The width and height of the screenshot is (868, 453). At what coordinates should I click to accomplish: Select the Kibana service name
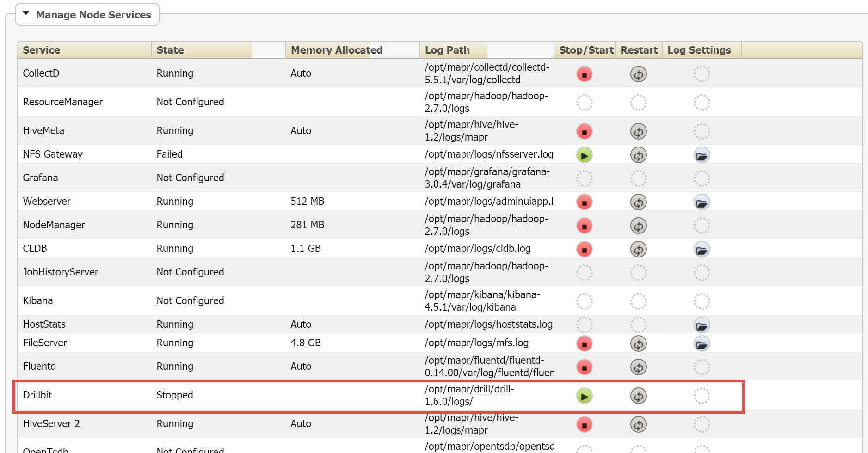38,300
